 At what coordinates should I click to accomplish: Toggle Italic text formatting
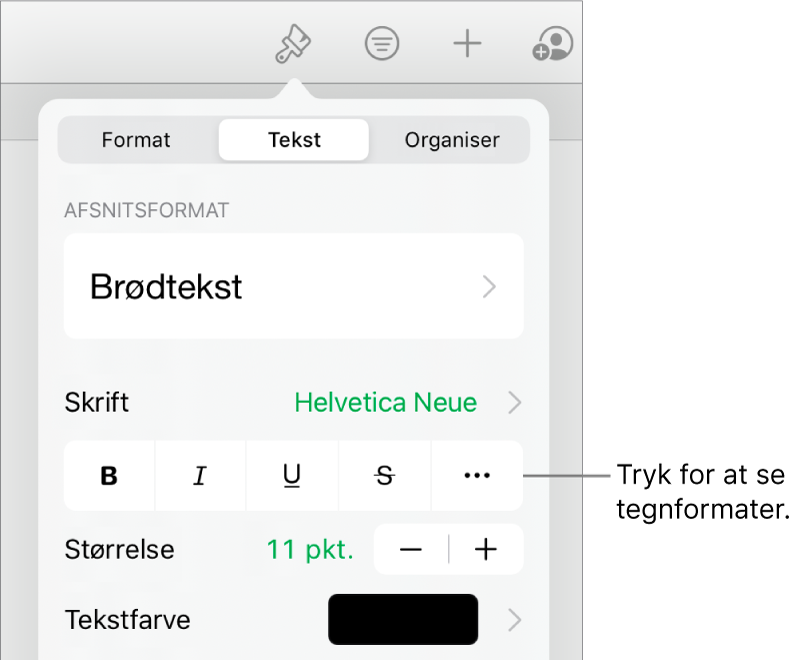pyautogui.click(x=201, y=477)
